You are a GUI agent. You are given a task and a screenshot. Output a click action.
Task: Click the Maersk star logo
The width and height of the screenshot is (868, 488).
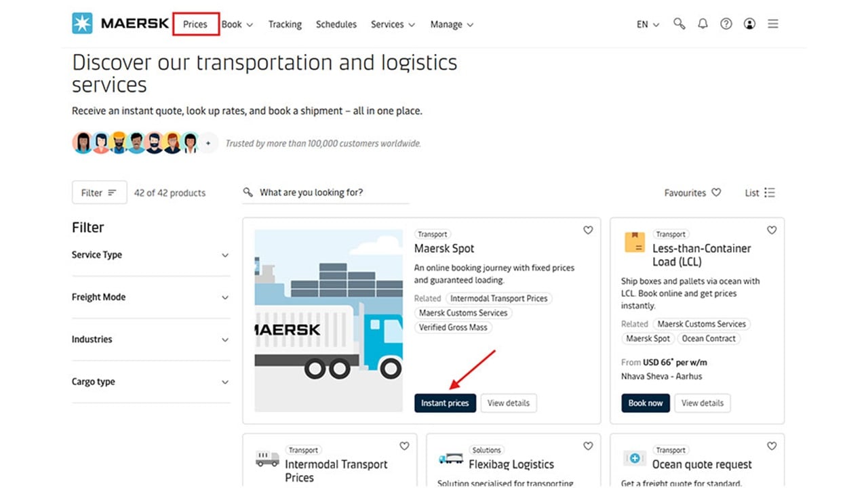click(x=82, y=24)
